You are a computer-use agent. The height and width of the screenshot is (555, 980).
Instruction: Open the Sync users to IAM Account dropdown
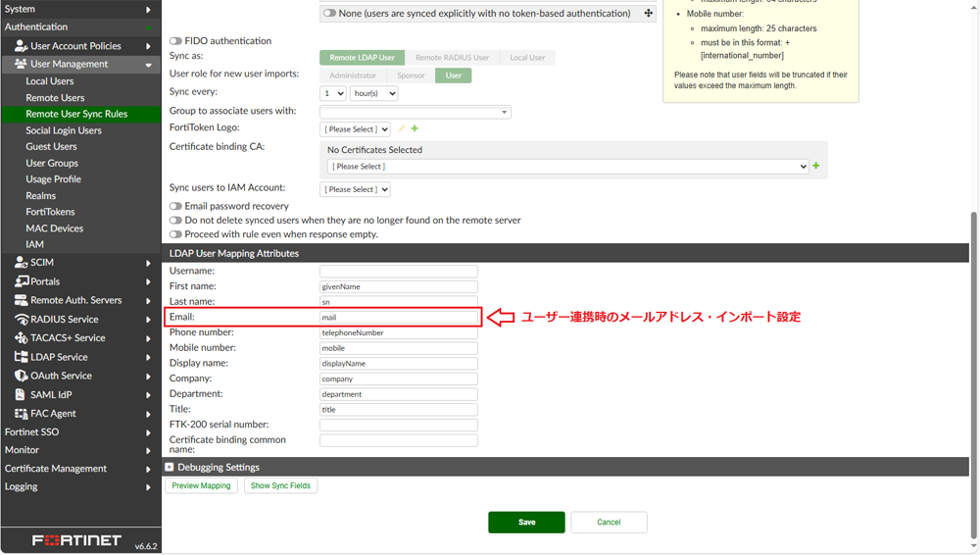[355, 189]
